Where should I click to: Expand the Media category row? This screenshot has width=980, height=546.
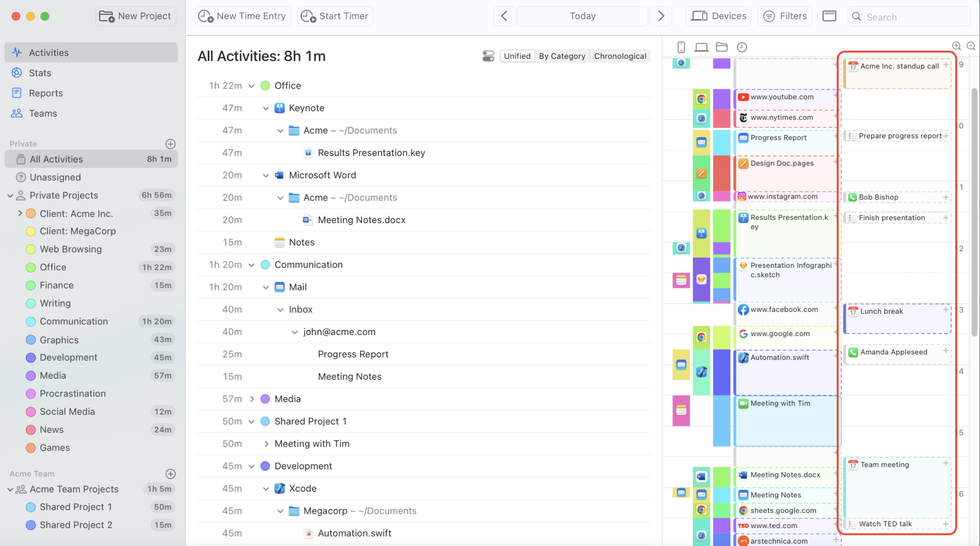click(252, 399)
